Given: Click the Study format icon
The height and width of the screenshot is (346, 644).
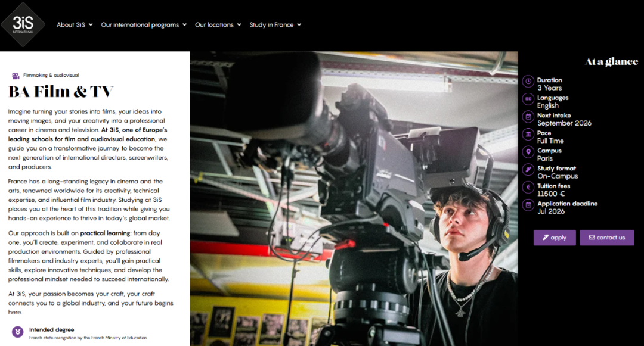Looking at the screenshot, I should [x=528, y=170].
